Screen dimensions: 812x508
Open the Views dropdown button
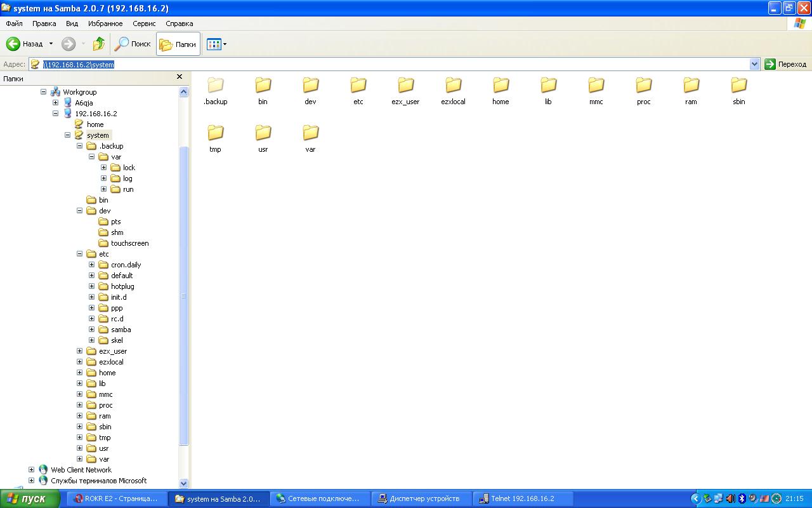click(x=216, y=44)
